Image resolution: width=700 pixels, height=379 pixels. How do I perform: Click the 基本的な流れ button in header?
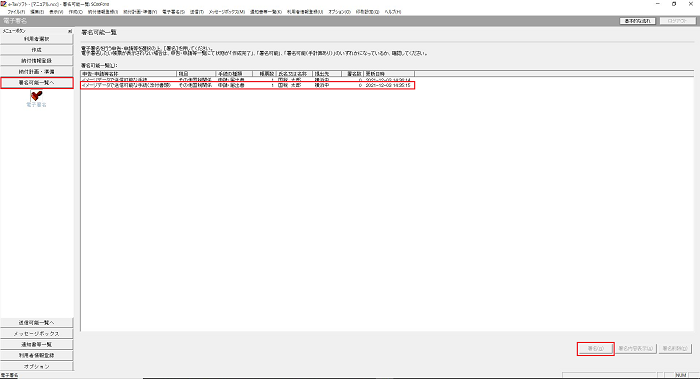pos(638,21)
